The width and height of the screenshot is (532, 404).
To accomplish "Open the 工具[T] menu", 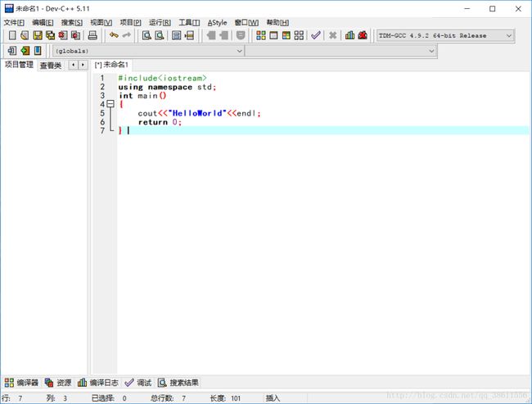I will 189,22.
